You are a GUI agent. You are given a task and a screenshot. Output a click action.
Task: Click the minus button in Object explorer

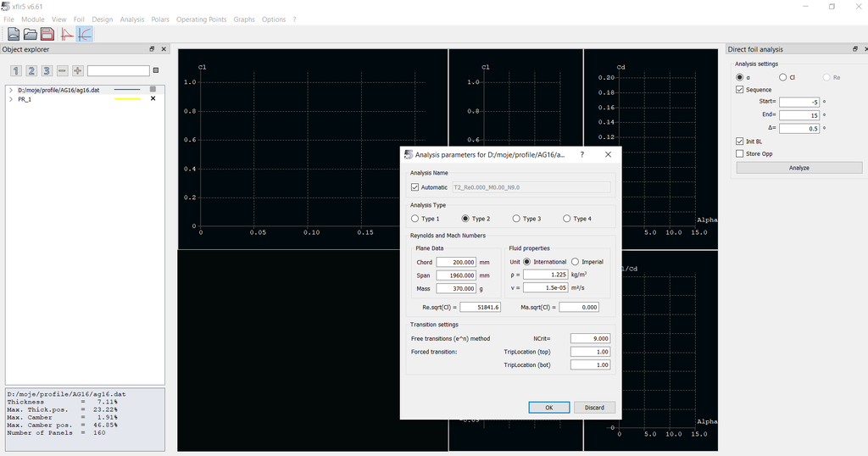(62, 71)
